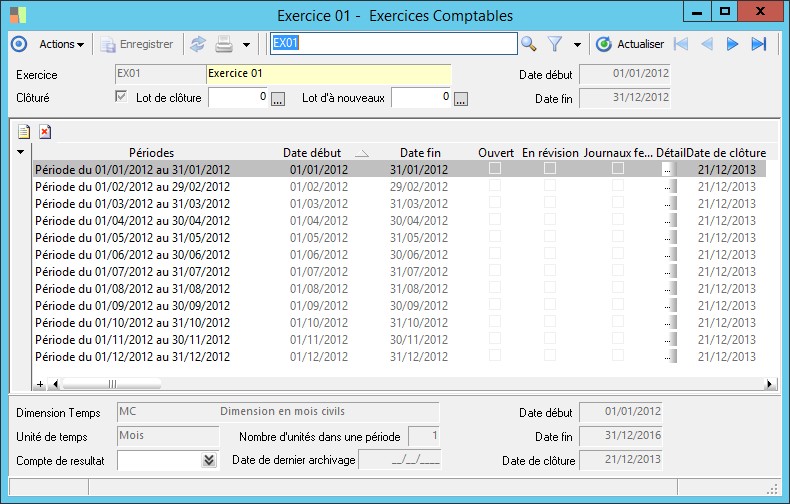Image resolution: width=790 pixels, height=504 pixels.
Task: Open the Compte de resultat dropdown
Action: point(209,460)
